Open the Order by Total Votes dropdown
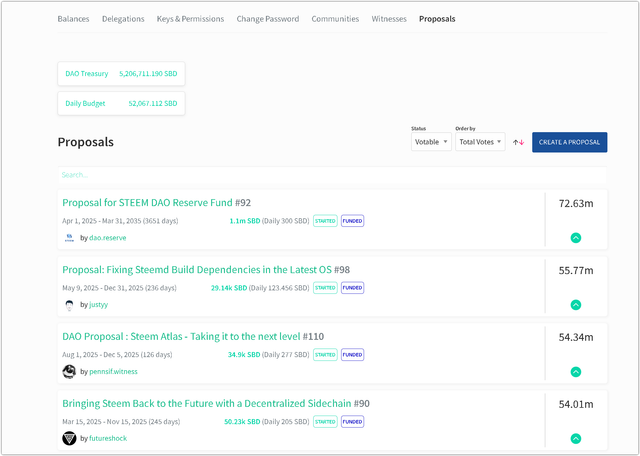640x456 pixels. point(480,142)
